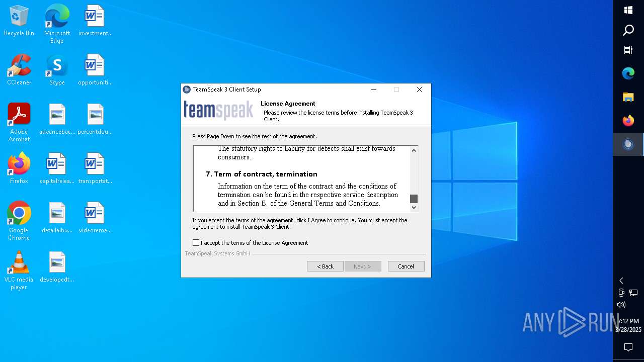The width and height of the screenshot is (644, 362).
Task: Select the opportuniti Word document icon
Action: point(95,70)
